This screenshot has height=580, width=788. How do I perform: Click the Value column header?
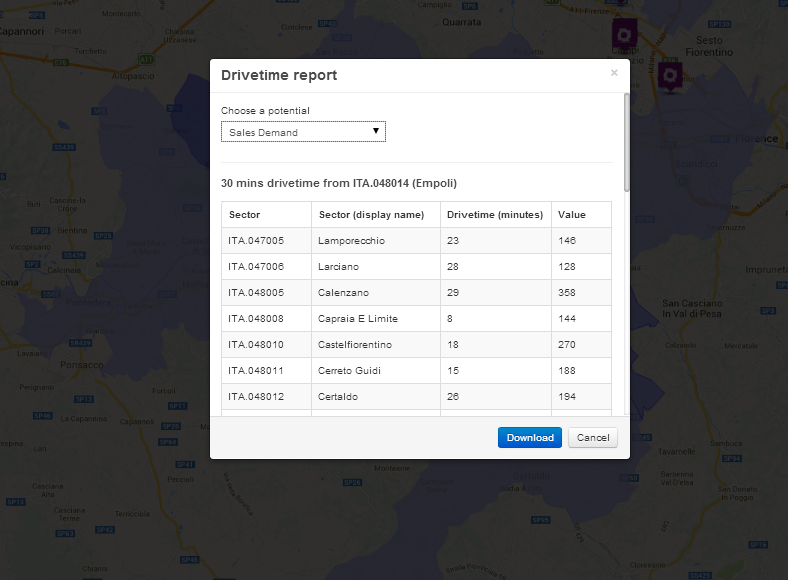(581, 215)
